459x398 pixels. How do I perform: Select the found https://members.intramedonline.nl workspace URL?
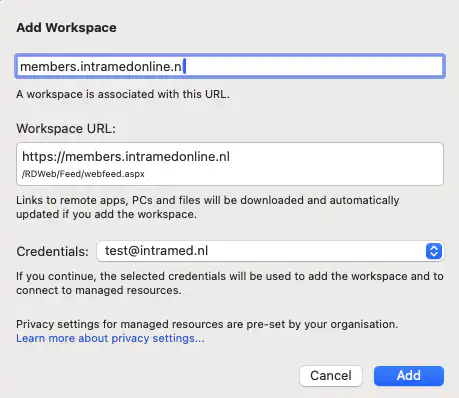coord(126,156)
